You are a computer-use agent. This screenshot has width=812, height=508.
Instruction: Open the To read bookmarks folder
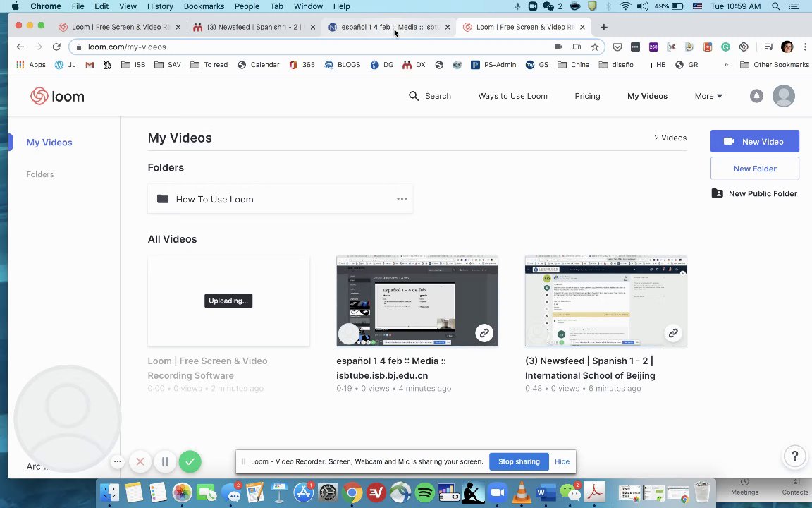coord(209,65)
